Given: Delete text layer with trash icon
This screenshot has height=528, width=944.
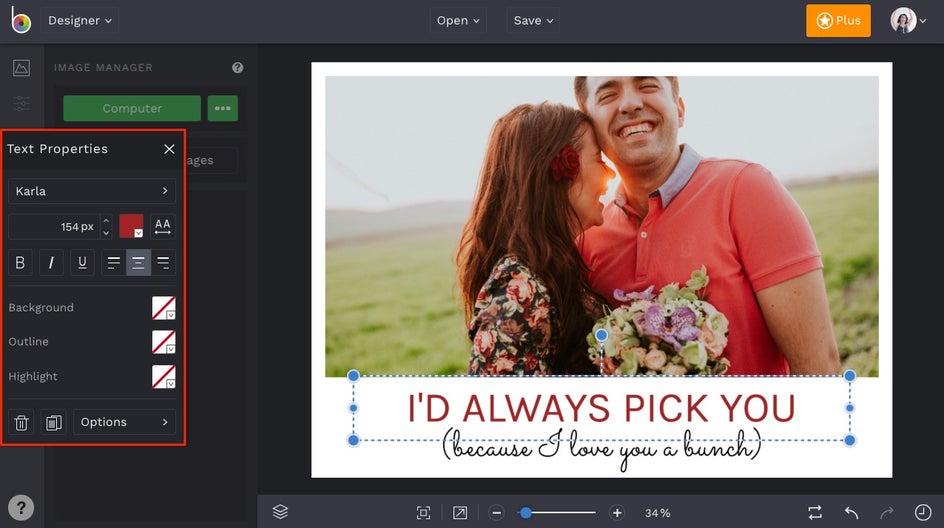Looking at the screenshot, I should tap(21, 422).
